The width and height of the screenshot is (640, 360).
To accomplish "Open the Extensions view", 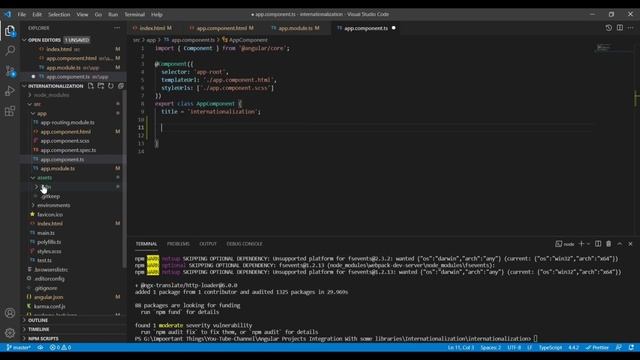I will click(x=10, y=111).
